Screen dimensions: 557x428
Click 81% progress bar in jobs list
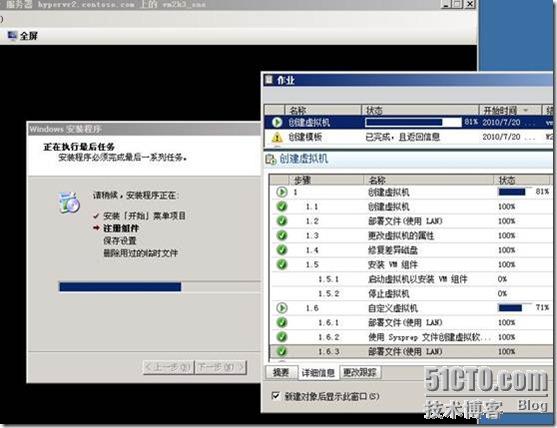413,123
